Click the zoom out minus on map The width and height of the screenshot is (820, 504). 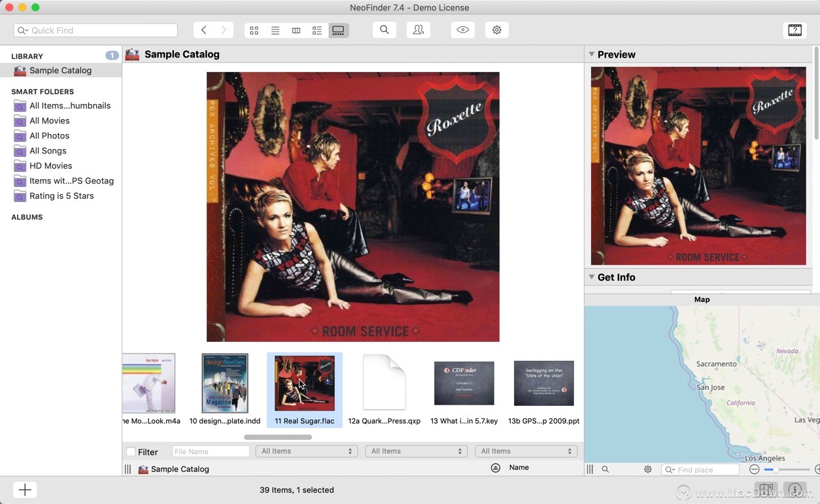tap(754, 469)
